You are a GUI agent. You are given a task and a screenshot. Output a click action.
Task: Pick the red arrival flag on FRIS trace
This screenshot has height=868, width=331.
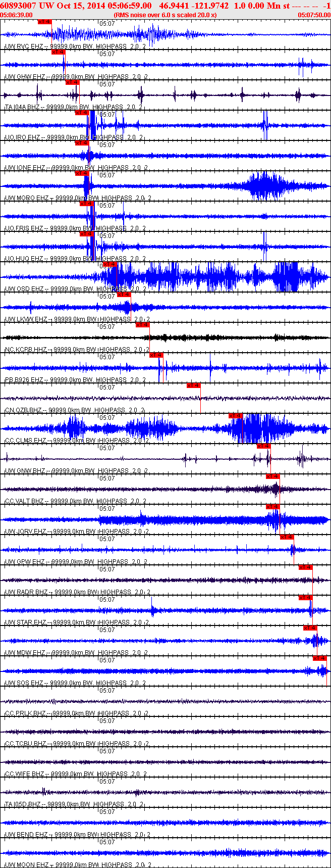point(87,204)
